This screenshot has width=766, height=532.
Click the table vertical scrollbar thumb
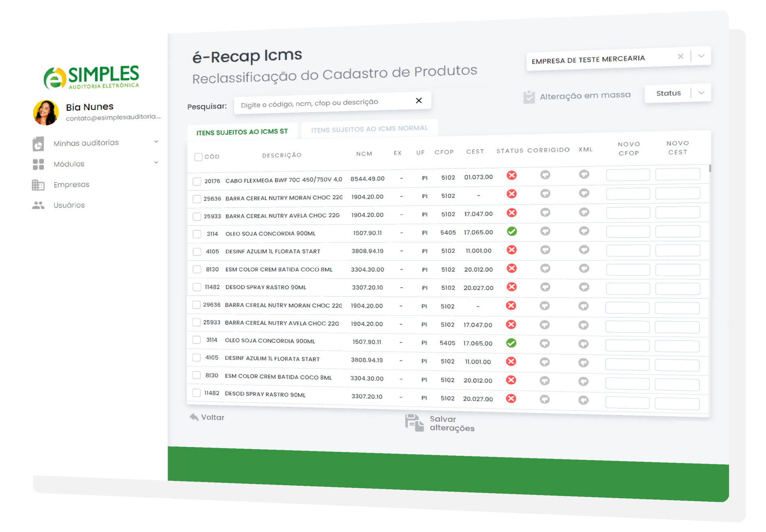point(710,168)
